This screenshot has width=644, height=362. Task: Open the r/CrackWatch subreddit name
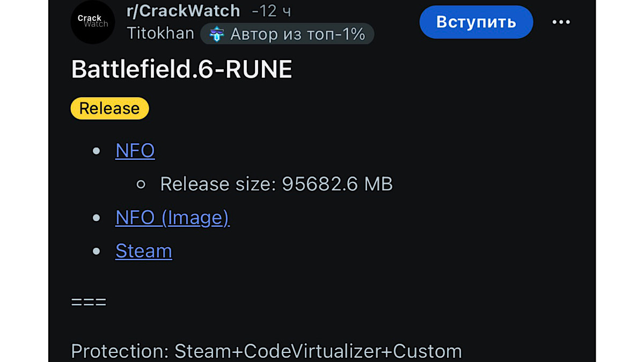[183, 10]
